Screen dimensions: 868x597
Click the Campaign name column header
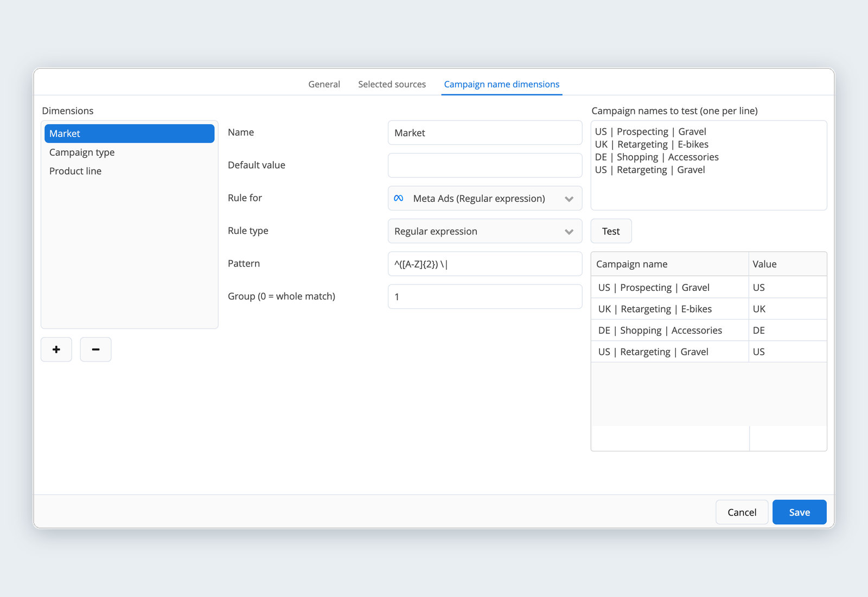coord(669,264)
